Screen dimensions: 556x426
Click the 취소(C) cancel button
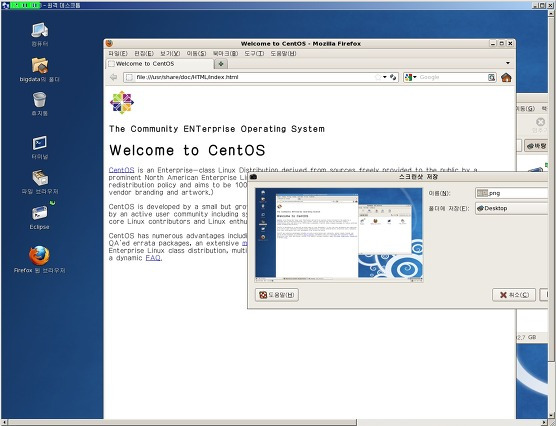[514, 295]
